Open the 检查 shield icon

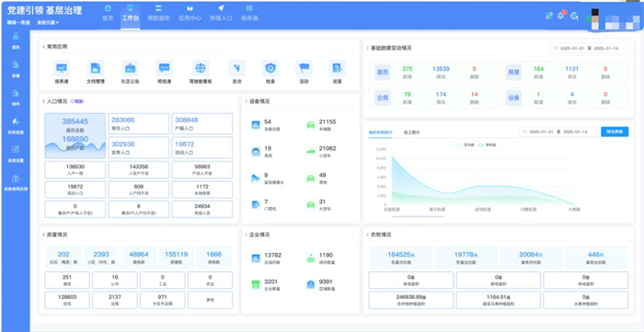coord(270,68)
